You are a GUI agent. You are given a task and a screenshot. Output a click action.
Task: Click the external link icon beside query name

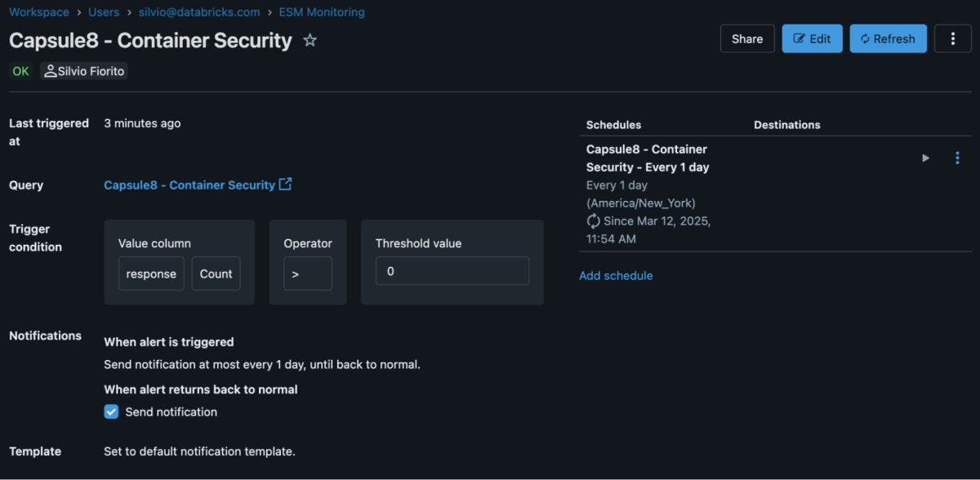(x=285, y=184)
